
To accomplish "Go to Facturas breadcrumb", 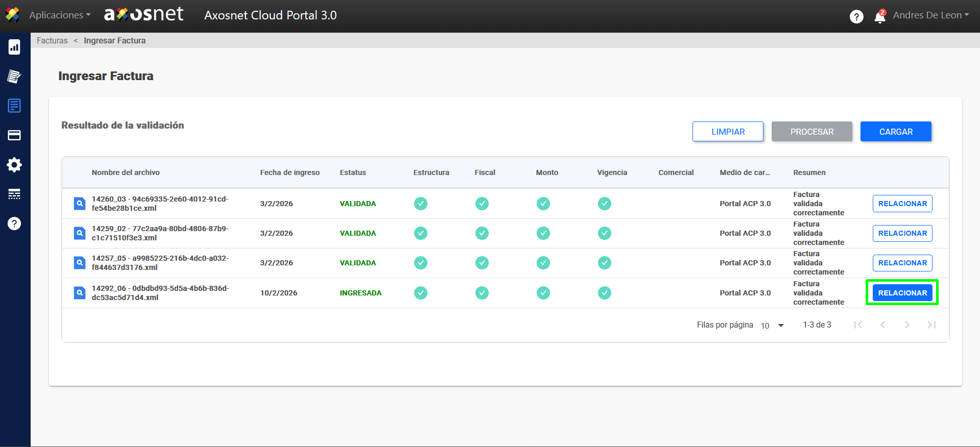I will (x=52, y=40).
